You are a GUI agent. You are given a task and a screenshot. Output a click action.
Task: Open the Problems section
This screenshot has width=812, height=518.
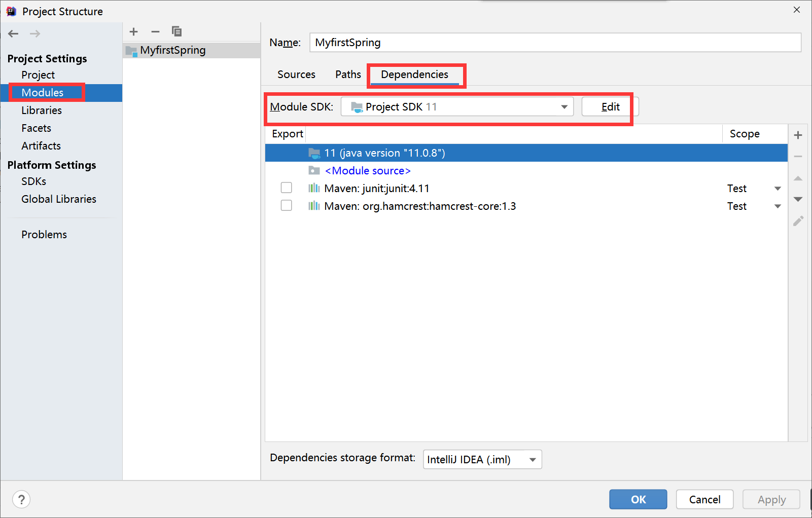point(44,235)
